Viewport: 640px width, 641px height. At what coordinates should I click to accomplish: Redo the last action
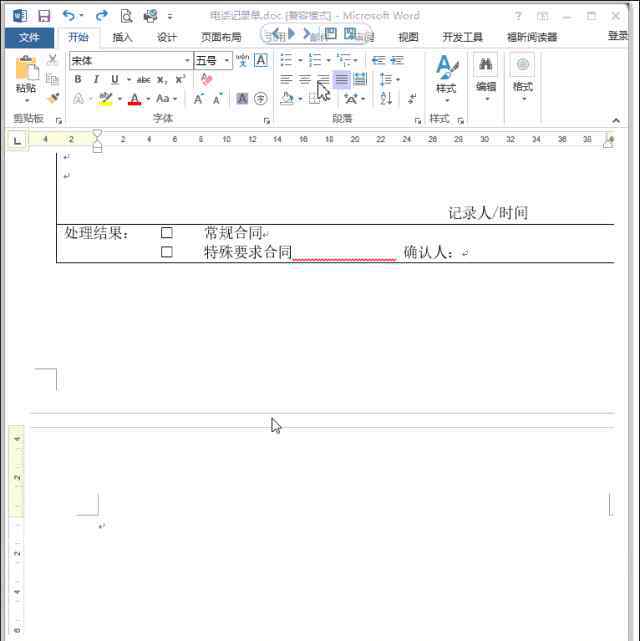click(x=101, y=16)
